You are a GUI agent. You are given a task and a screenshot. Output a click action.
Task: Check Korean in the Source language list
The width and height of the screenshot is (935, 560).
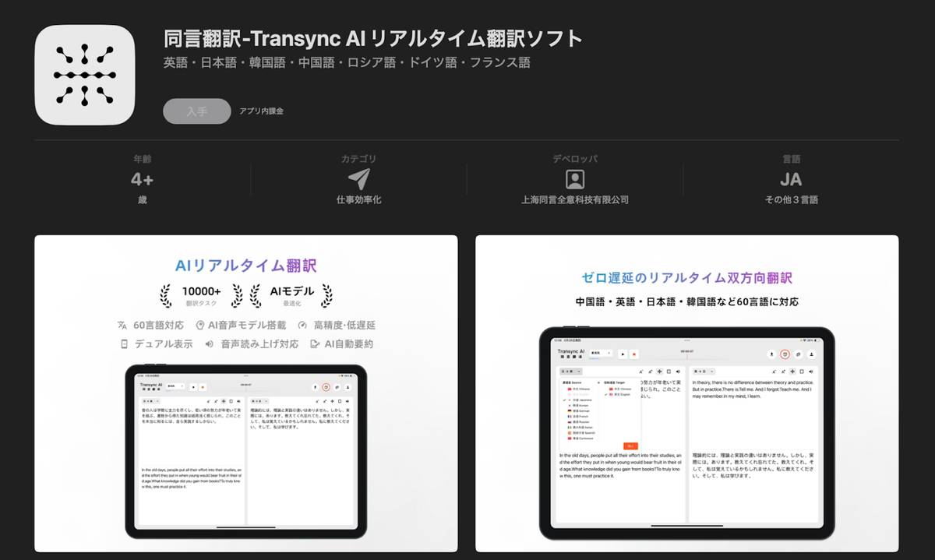pos(582,405)
